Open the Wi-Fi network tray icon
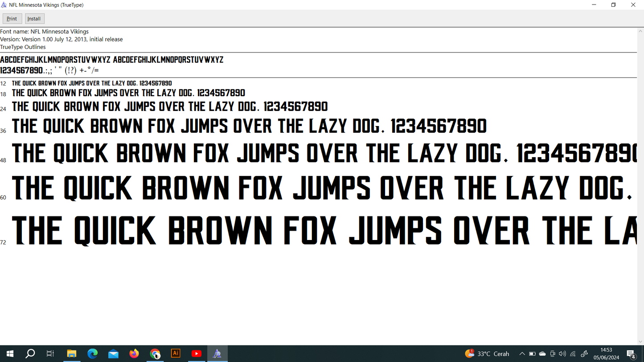 (573, 354)
